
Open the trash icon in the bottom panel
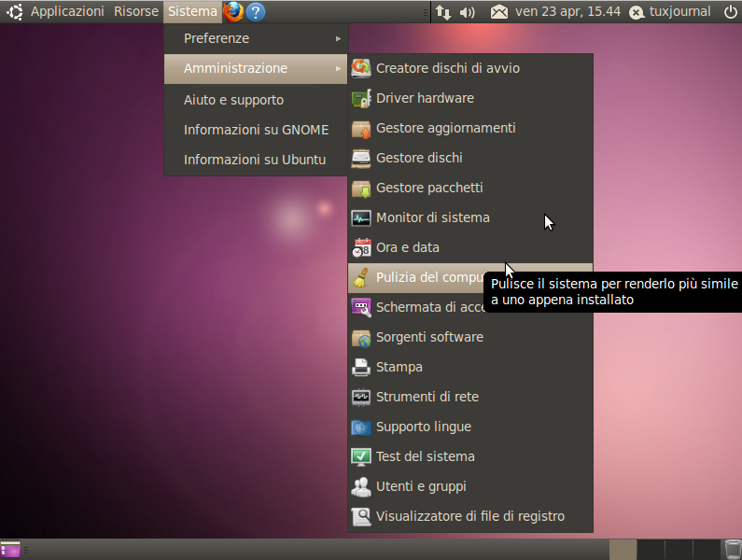[x=733, y=550]
